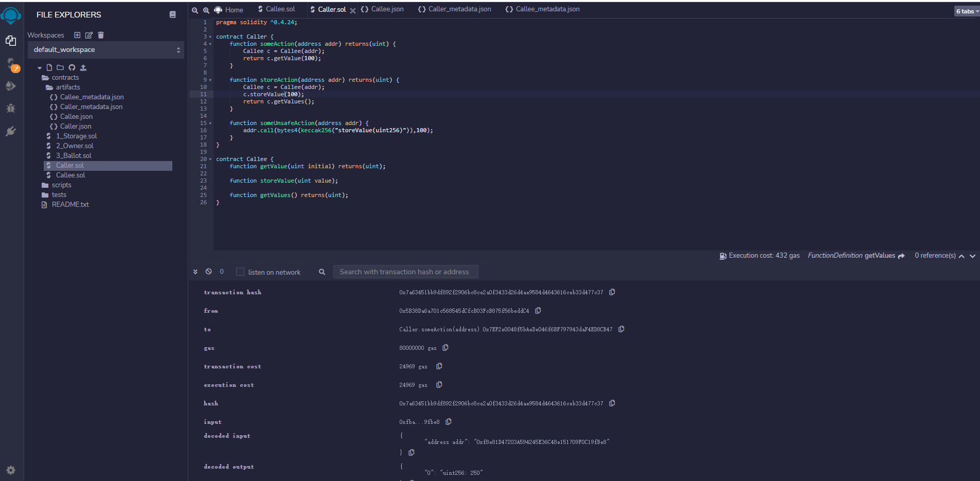Zoom in editor font icon
This screenshot has height=481, width=980.
[206, 10]
